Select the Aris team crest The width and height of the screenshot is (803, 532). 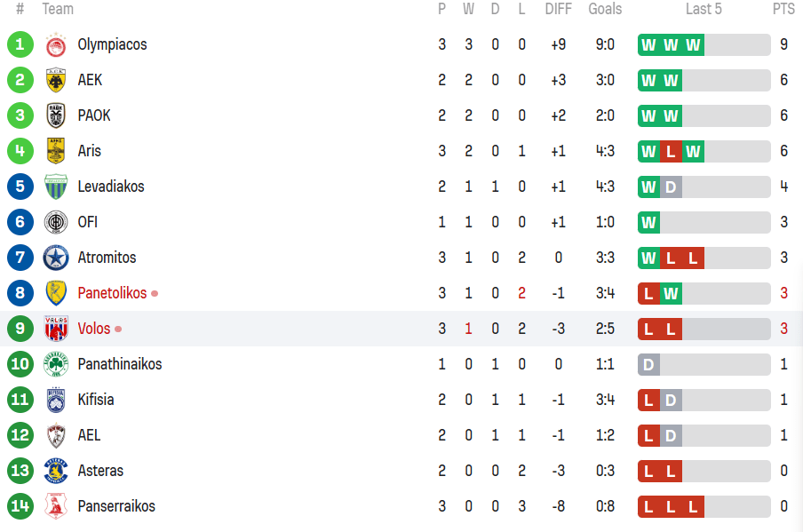point(56,151)
